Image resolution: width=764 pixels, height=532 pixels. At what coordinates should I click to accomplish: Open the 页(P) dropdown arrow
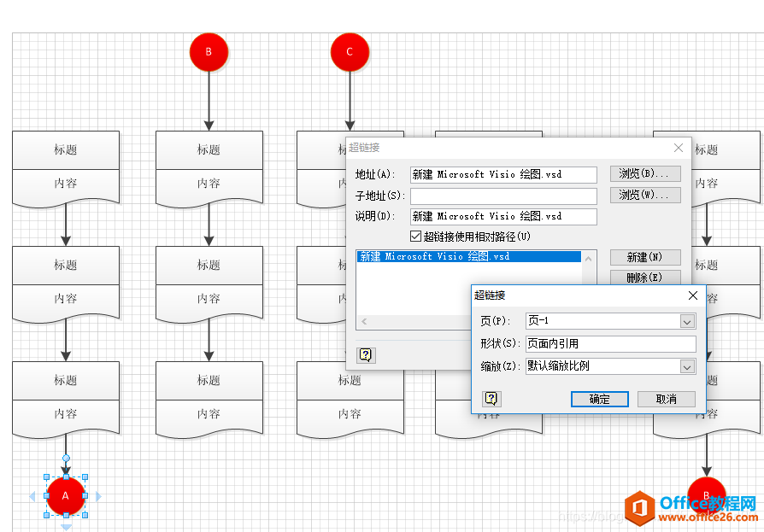pos(687,321)
